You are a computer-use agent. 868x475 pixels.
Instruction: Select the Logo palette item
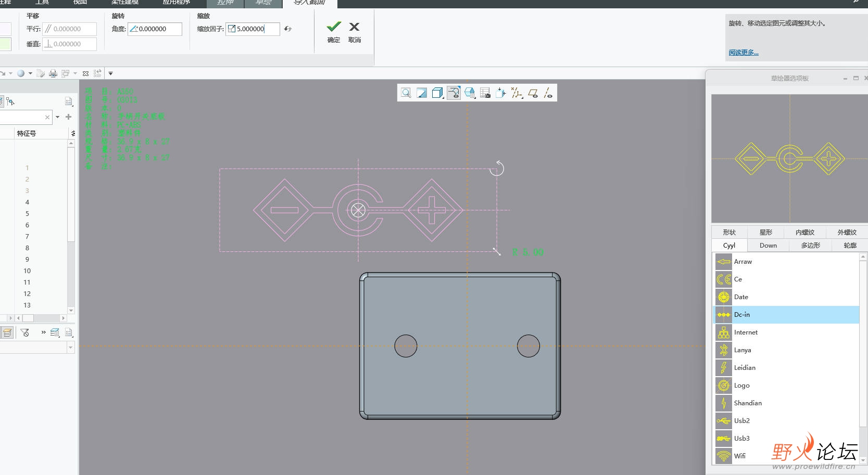[x=786, y=386]
